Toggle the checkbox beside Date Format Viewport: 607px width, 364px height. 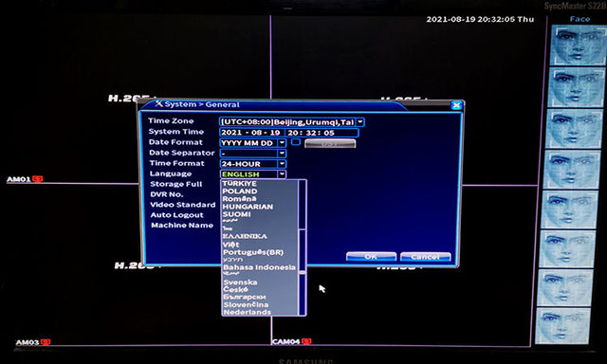296,142
